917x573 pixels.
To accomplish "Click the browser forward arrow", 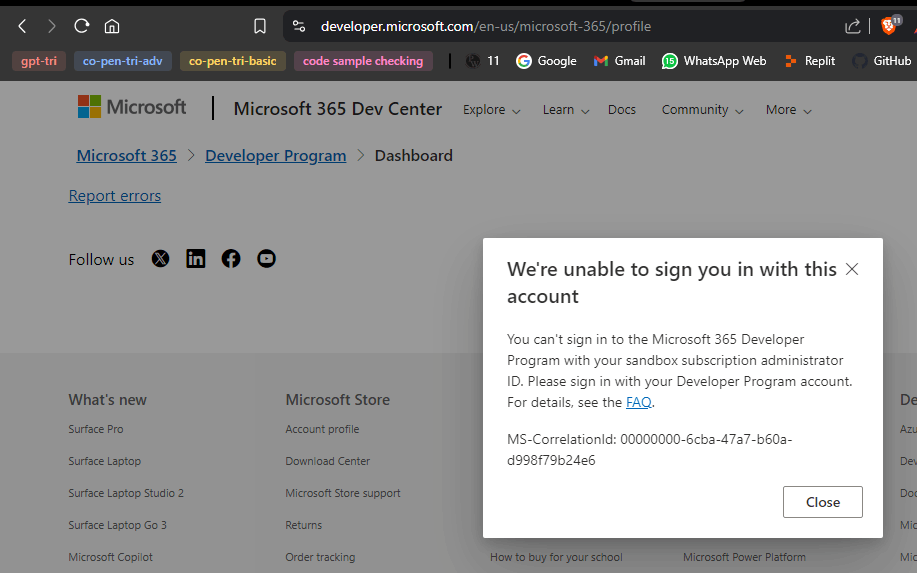I will (51, 26).
